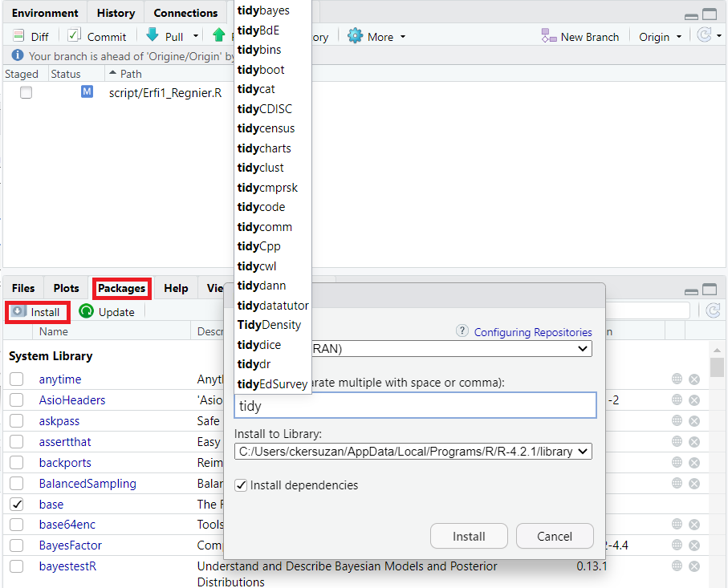728x588 pixels.
Task: Click the Update packages icon
Action: (86, 311)
